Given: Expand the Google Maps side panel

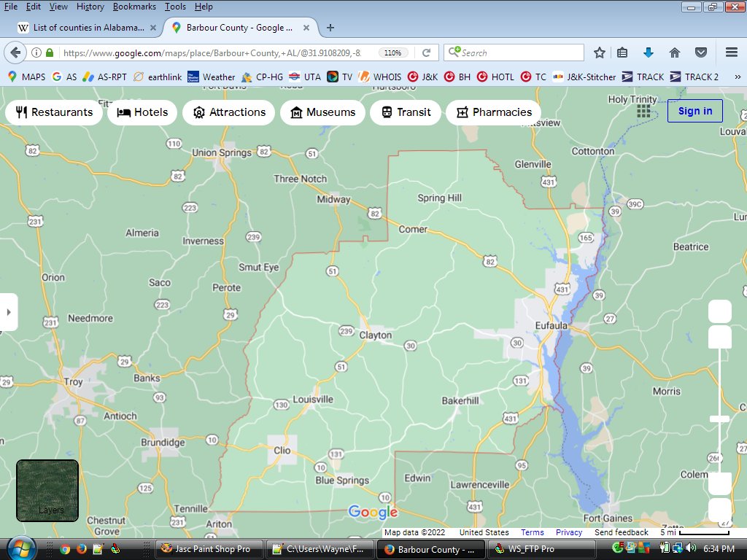Looking at the screenshot, I should (9, 312).
